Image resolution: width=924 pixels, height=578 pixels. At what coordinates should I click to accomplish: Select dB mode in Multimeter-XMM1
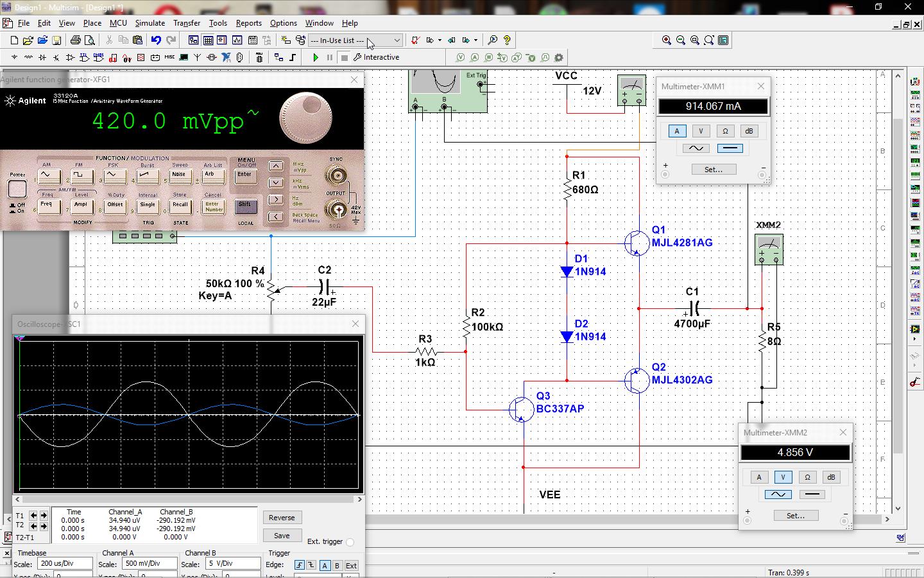(x=749, y=131)
